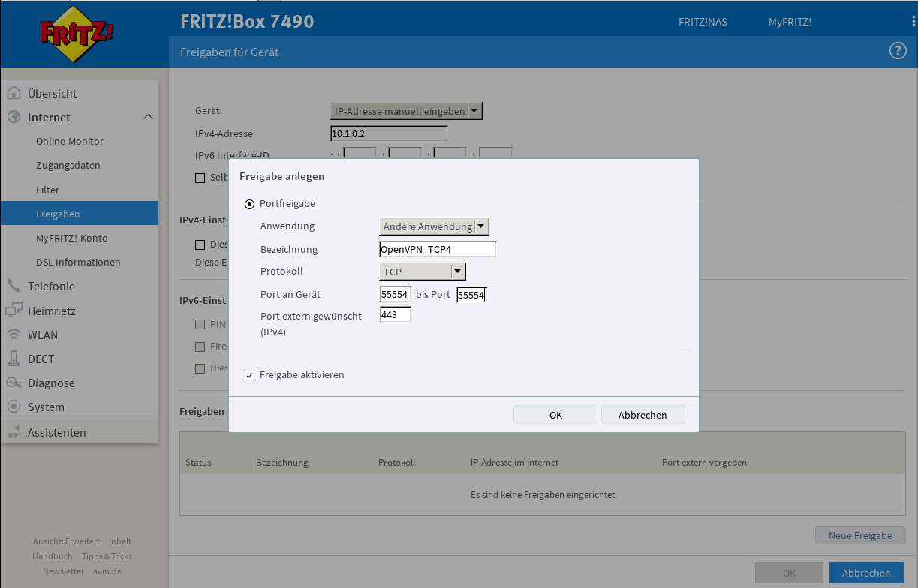Click the DECT phone icon
The image size is (918, 588).
(x=14, y=358)
